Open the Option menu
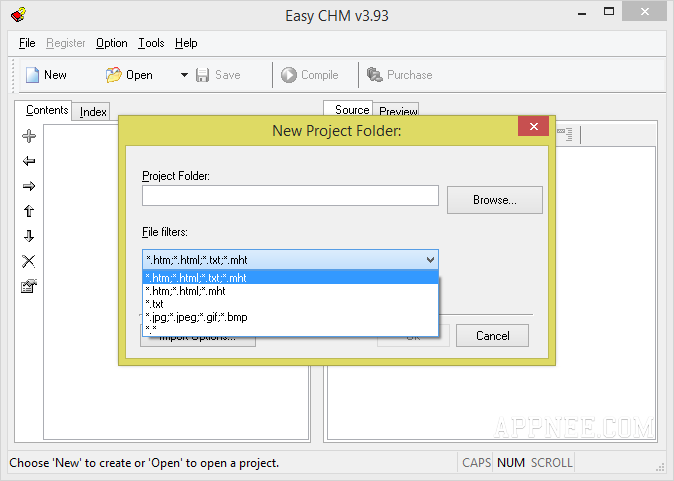The height and width of the screenshot is (481, 674). (x=112, y=43)
